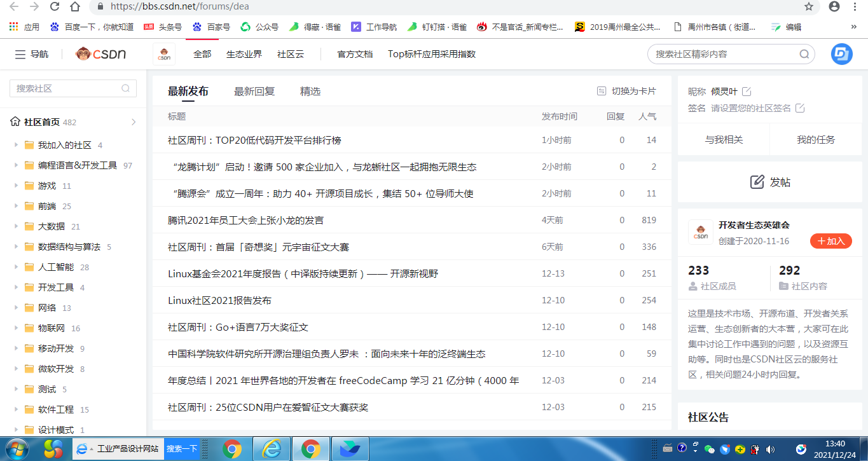Expand the 人工智能 category arrow
The image size is (868, 461).
[x=16, y=267]
